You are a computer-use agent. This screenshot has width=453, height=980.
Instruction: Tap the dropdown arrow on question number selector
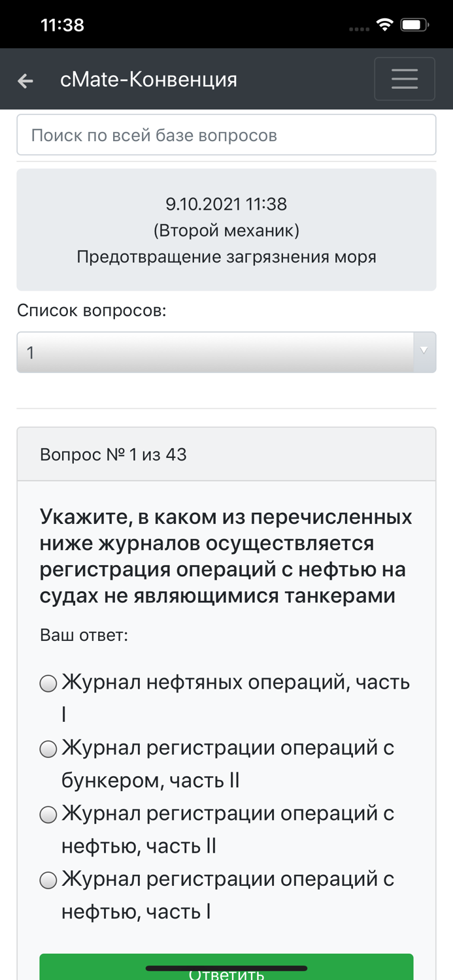pyautogui.click(x=425, y=352)
